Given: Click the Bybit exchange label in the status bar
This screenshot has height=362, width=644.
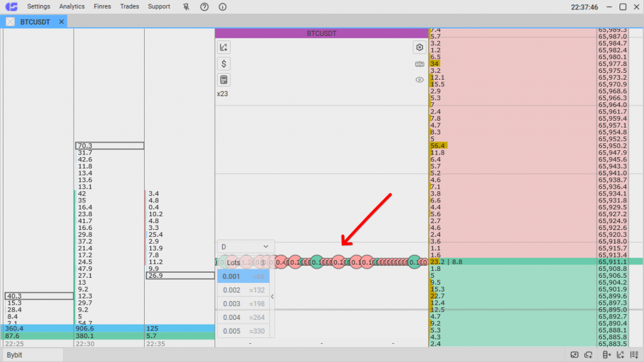Looking at the screenshot, I should click(x=16, y=356).
